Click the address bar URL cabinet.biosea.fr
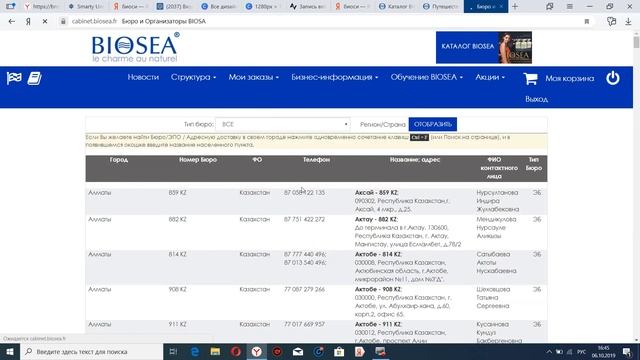640x360 pixels. (94, 21)
